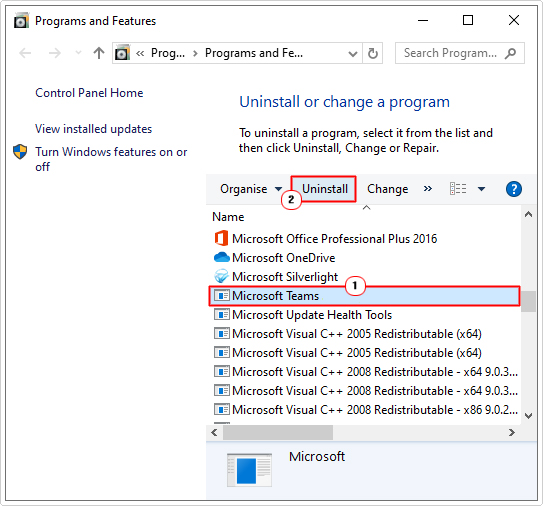
Task: Click the window title bar icon
Action: point(21,20)
